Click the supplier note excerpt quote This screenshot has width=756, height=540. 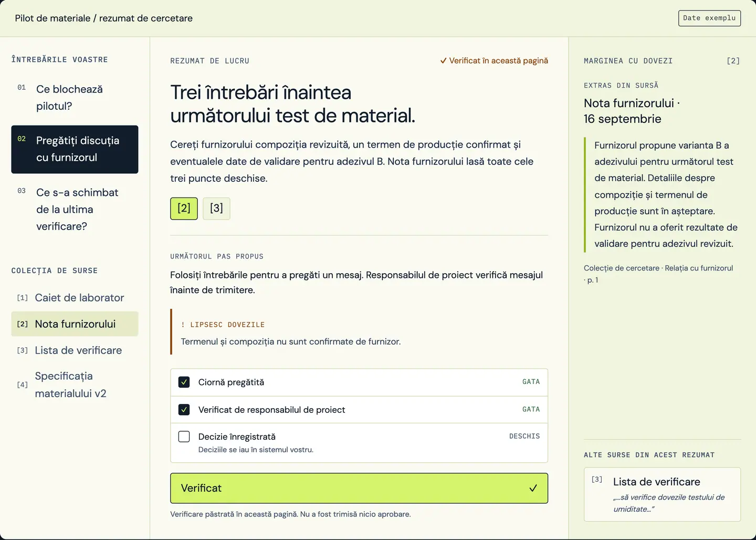(662, 194)
